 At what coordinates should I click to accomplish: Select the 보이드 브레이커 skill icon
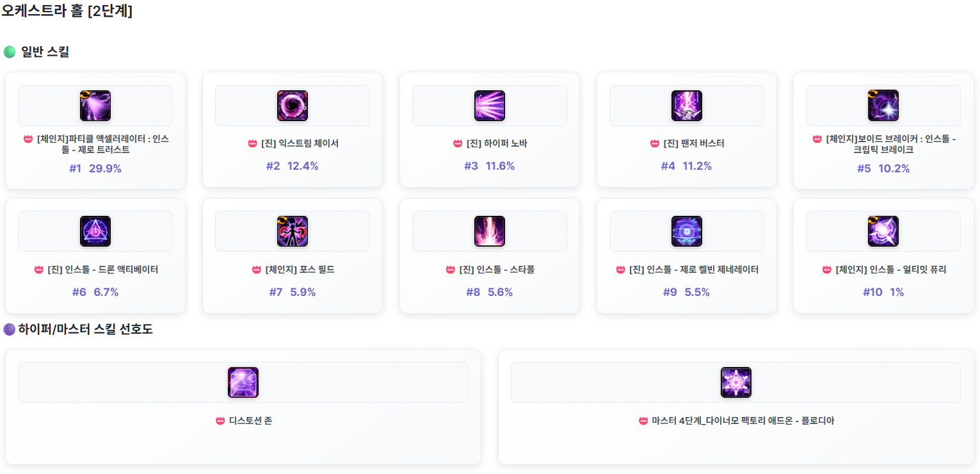tap(883, 106)
